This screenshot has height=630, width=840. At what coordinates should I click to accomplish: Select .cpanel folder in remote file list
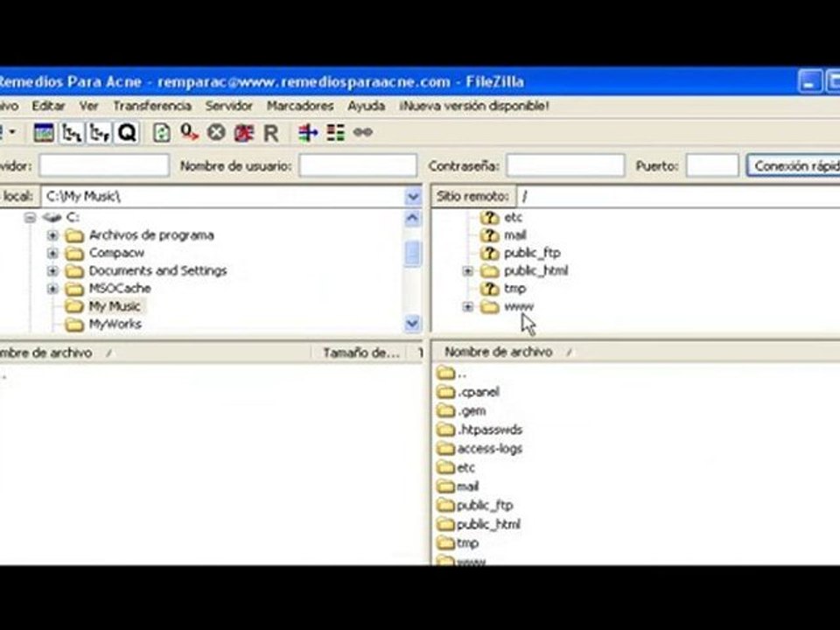click(x=478, y=392)
